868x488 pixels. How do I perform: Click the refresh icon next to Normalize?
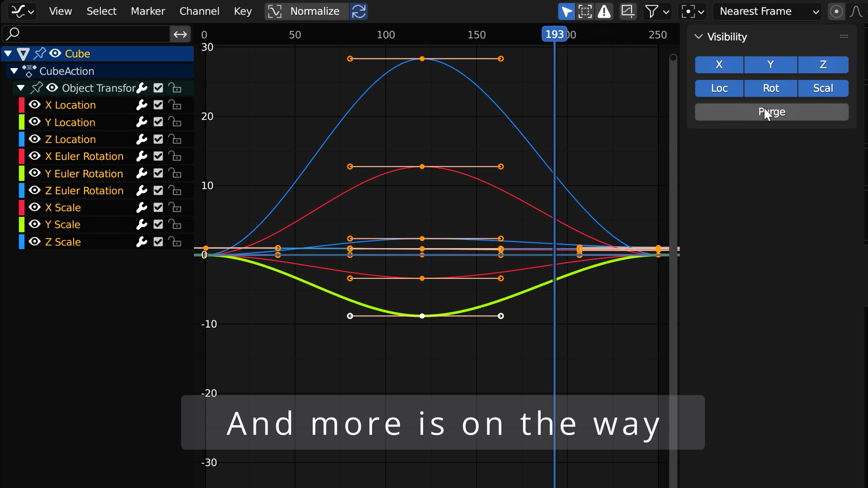[x=359, y=11]
